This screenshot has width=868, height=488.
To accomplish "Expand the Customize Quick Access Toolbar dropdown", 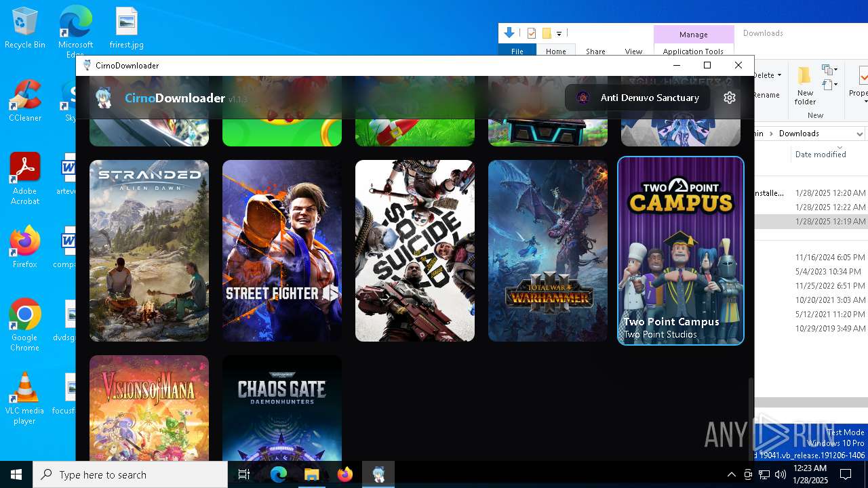I will 559,33.
